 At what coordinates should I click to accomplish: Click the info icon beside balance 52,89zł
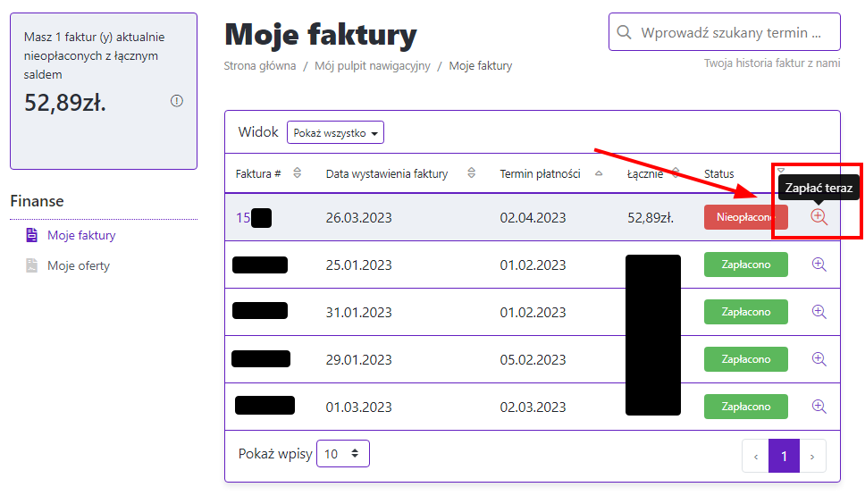pyautogui.click(x=177, y=101)
